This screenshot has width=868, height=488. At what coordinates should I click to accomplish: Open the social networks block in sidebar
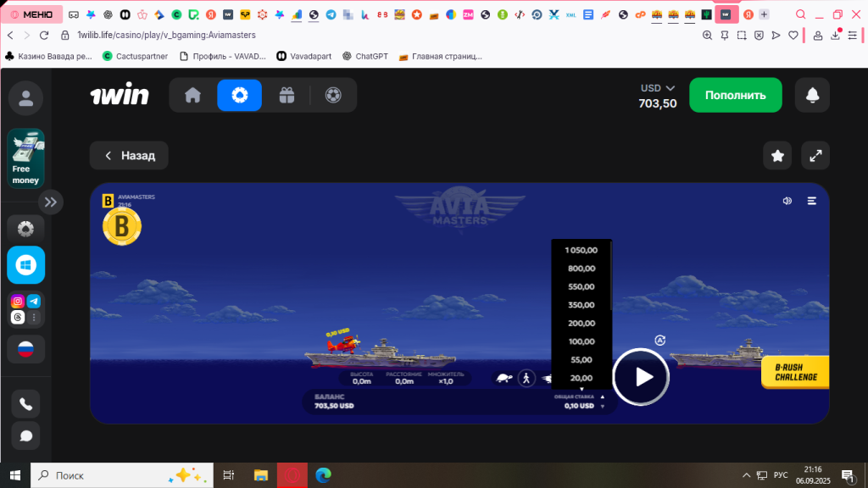(25, 309)
